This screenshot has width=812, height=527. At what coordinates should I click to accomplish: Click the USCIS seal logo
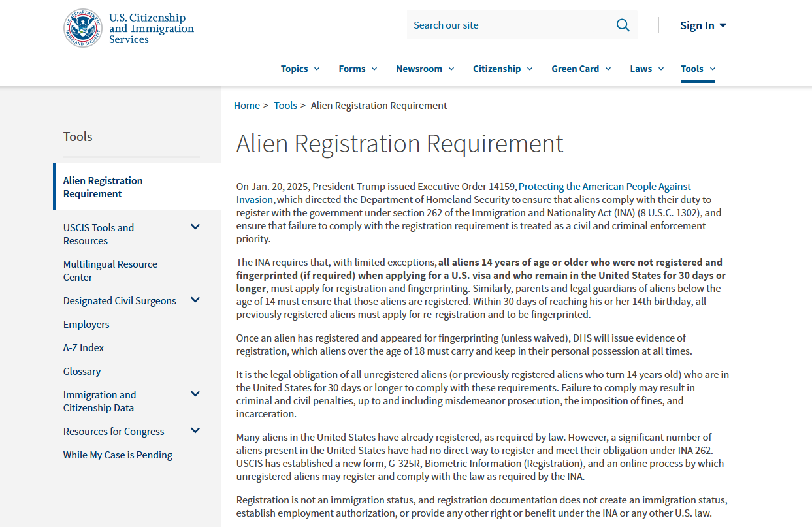pyautogui.click(x=82, y=27)
